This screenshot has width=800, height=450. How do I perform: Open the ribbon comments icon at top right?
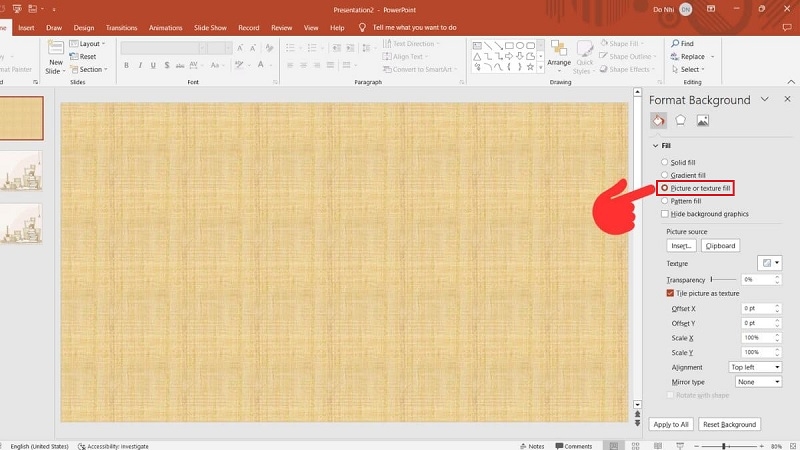[787, 28]
